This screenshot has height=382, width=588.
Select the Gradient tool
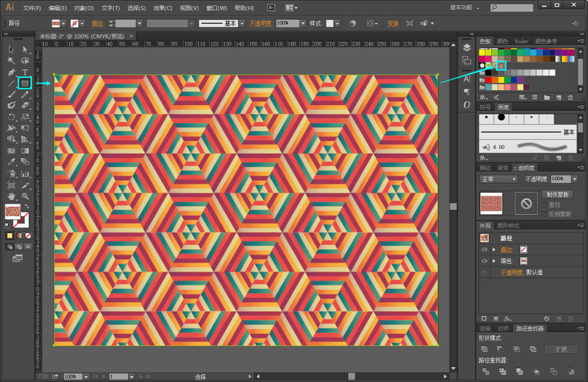click(25, 151)
